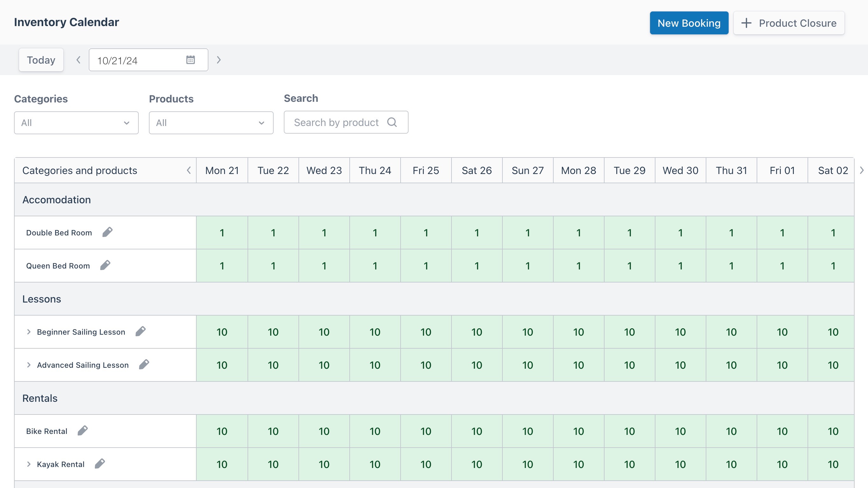Viewport: 868px width, 488px height.
Task: Click the Thu 31 column header
Action: [731, 171]
